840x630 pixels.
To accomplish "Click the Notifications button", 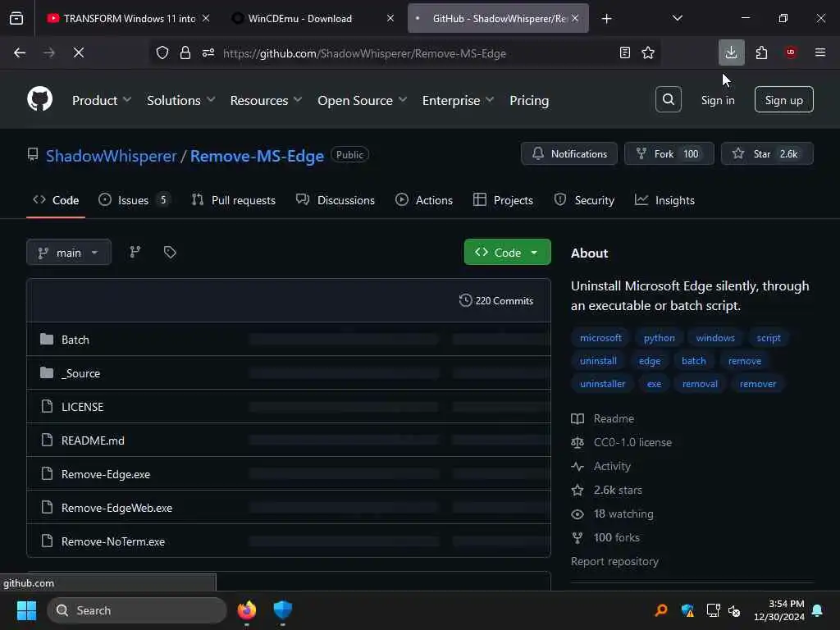I will [569, 153].
